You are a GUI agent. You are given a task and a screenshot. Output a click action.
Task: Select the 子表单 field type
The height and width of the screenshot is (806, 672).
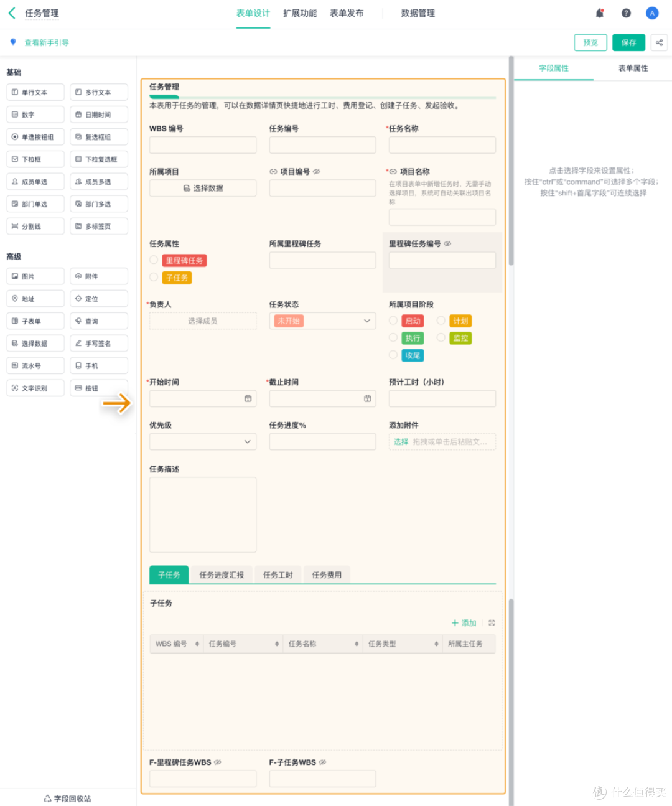point(35,321)
